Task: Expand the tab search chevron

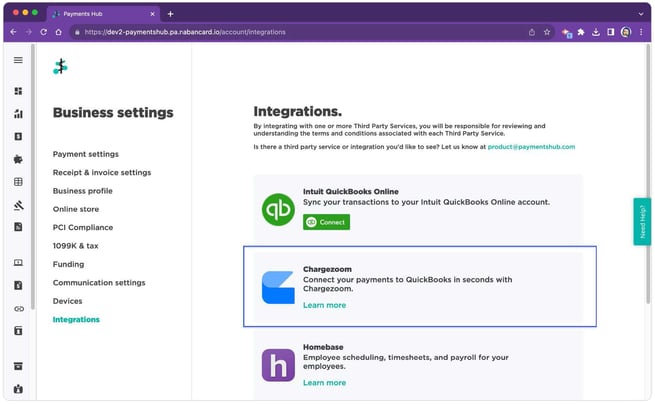Action: (641, 14)
